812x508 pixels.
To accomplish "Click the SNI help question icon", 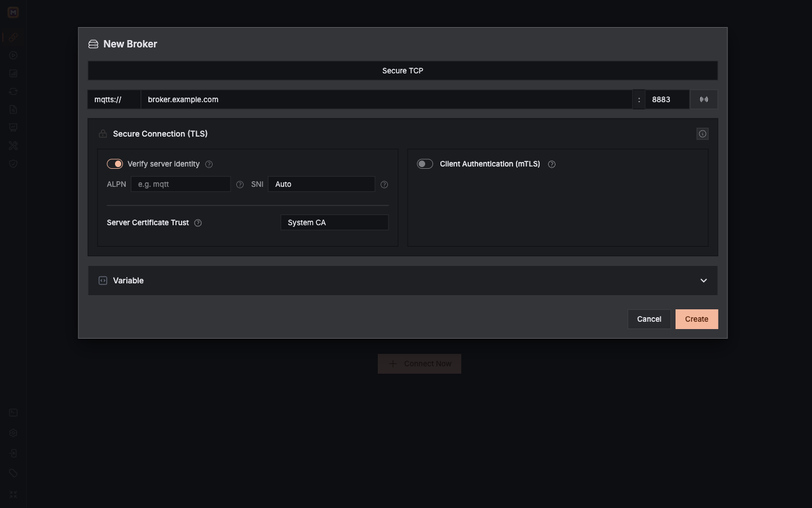I will (x=384, y=185).
